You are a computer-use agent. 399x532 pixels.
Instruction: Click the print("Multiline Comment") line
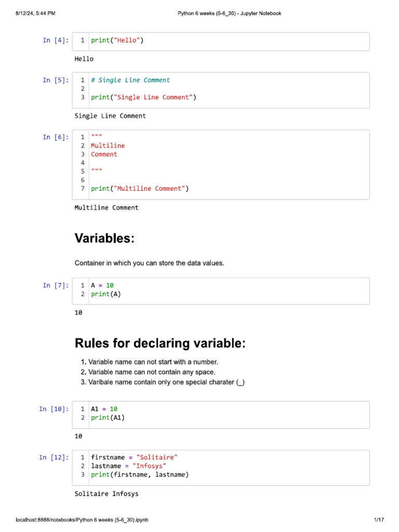tap(140, 189)
